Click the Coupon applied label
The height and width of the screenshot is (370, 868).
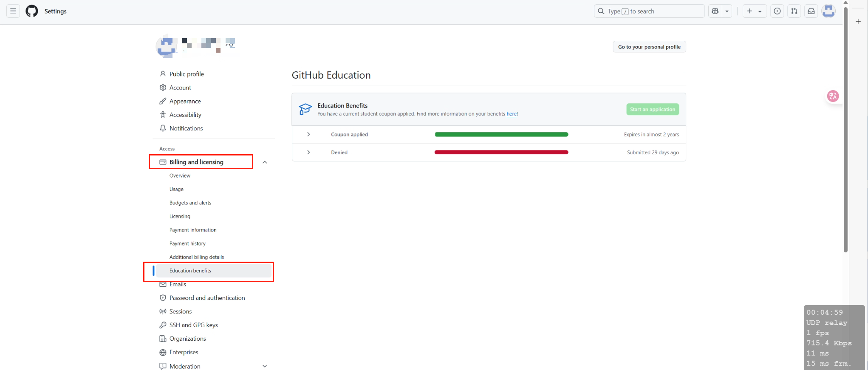(x=349, y=135)
